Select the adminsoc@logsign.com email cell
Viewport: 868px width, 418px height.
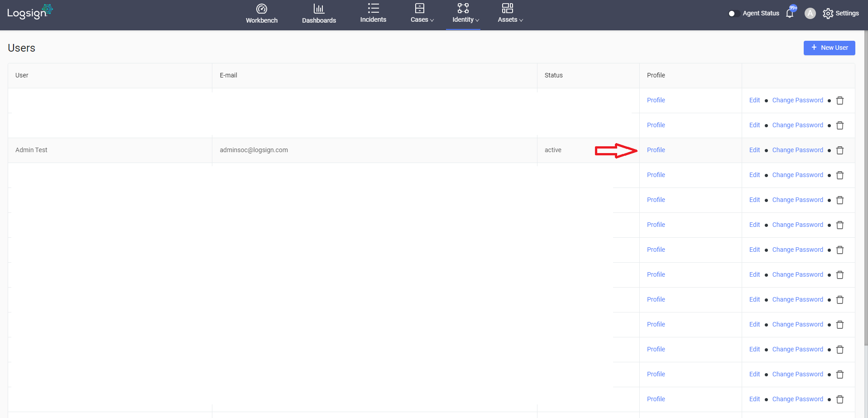[x=374, y=150]
